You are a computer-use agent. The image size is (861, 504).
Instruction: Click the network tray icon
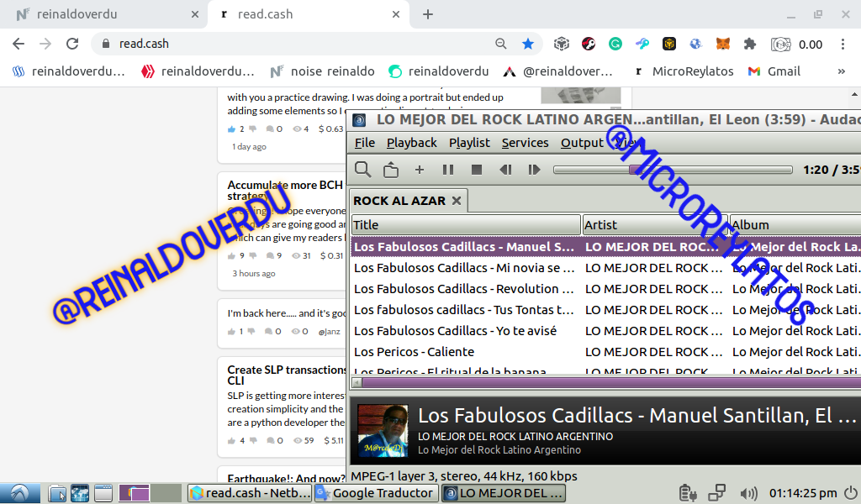[x=716, y=493]
